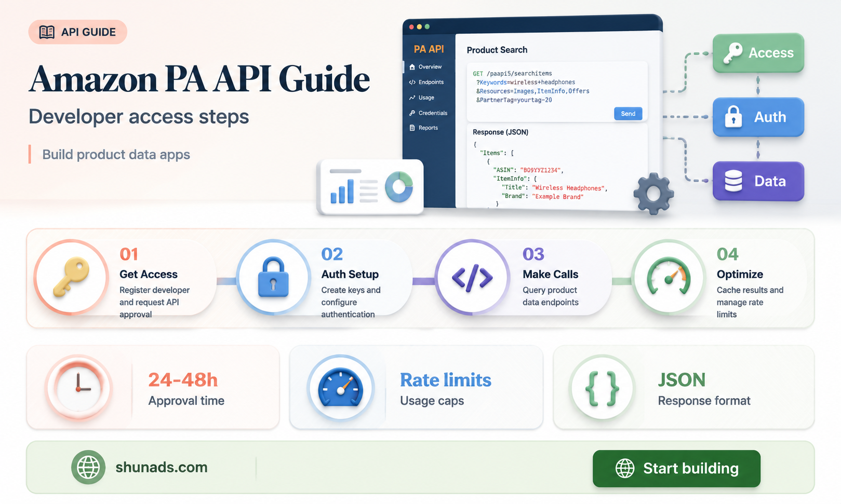Viewport: 841px width, 504px height.
Task: Click the key icon on Access button
Action: pos(733,53)
